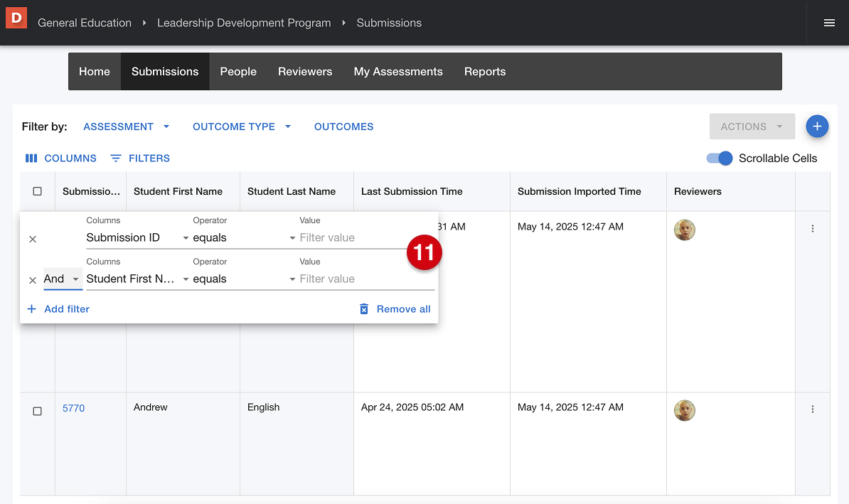Click filter value field for Submission ID
Screen dimensions: 849x504
(x=352, y=238)
